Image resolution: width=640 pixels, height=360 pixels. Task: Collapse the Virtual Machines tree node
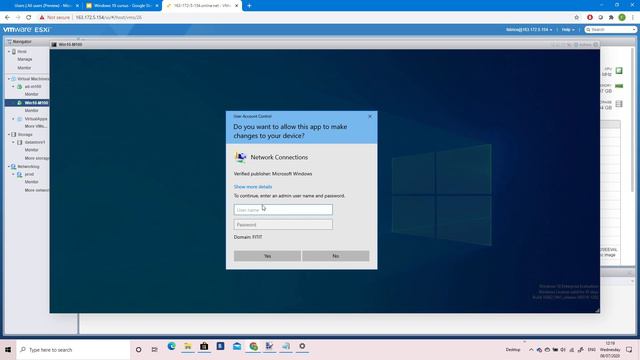[9, 79]
